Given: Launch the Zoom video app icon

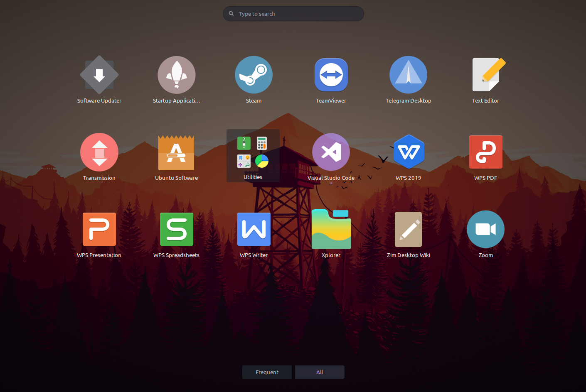Looking at the screenshot, I should coord(486,229).
